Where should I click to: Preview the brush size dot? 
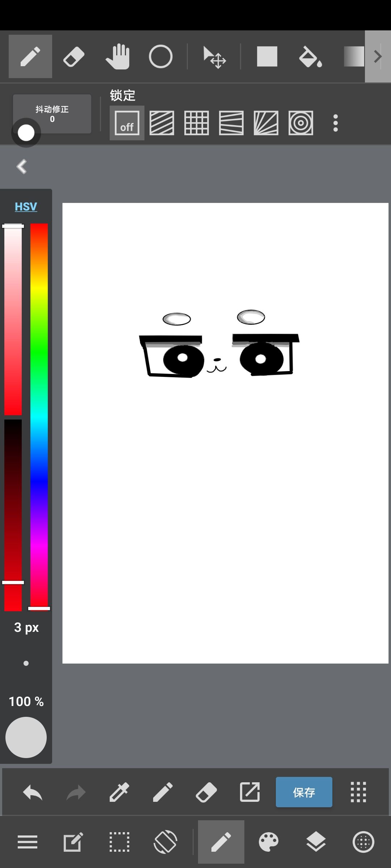pos(26,663)
